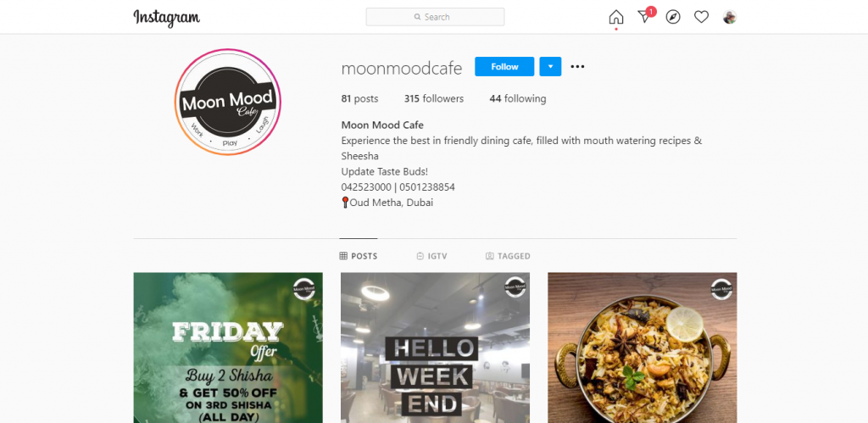Click into the Search field

[x=435, y=17]
